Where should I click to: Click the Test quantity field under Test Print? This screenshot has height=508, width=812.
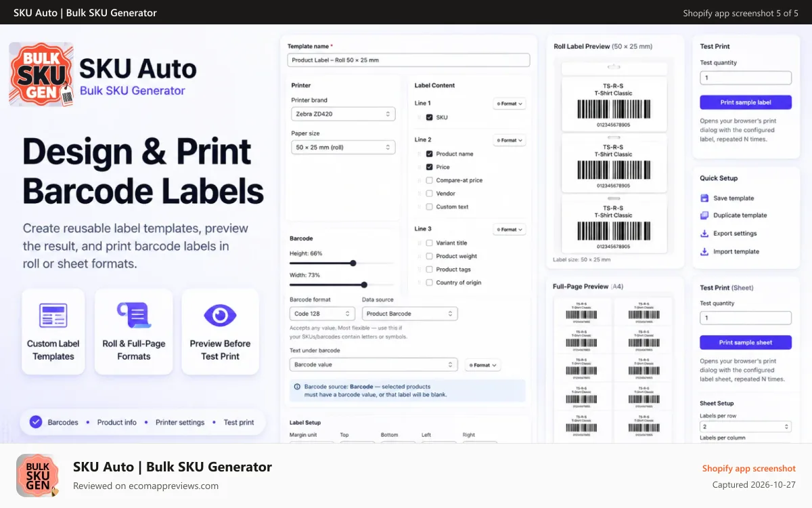tap(746, 78)
